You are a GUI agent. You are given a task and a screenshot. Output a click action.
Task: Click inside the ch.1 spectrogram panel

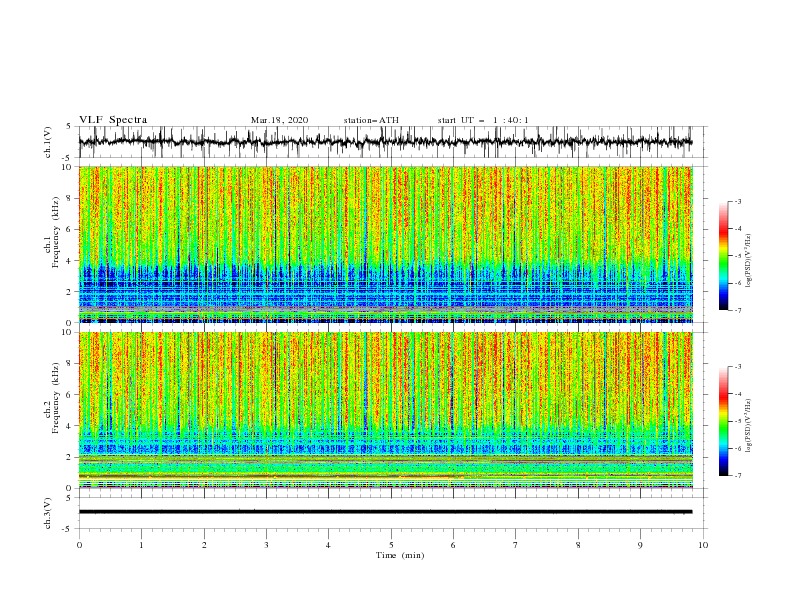pyautogui.click(x=385, y=244)
